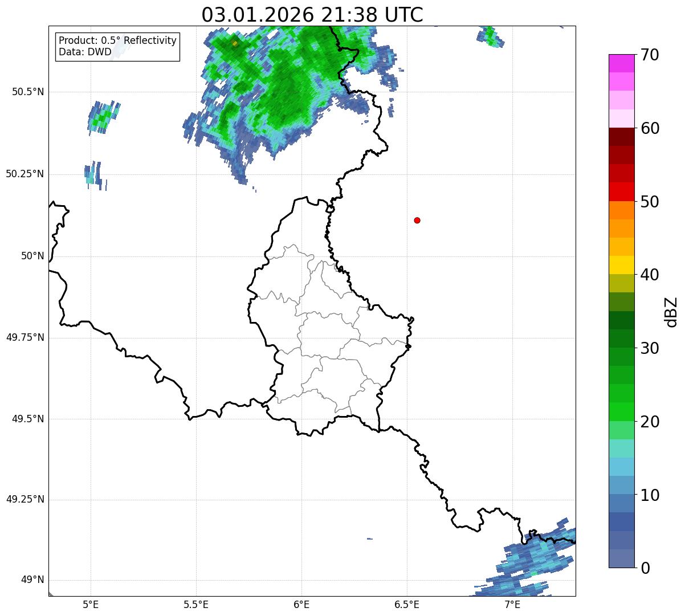
Task: Click the orange swatch just below 50 dBZ
Action: [x=621, y=210]
